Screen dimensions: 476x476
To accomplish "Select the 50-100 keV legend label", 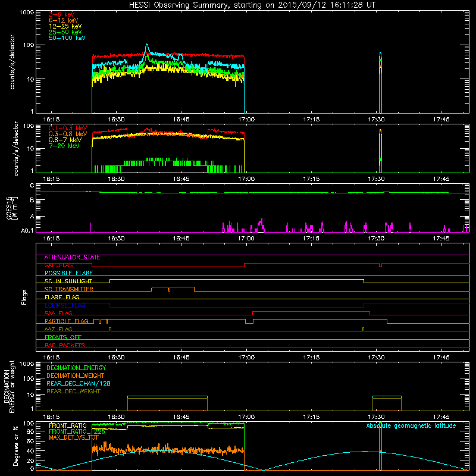I will coord(67,38).
